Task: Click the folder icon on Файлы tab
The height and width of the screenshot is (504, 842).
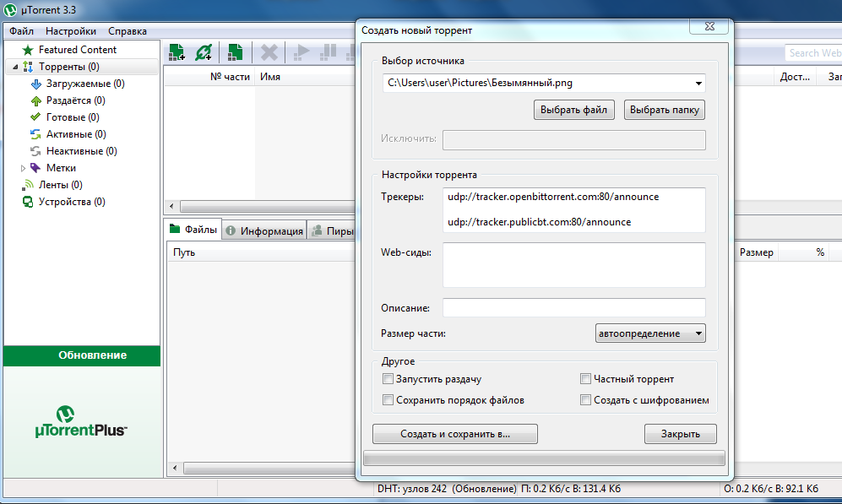Action: pos(175,229)
